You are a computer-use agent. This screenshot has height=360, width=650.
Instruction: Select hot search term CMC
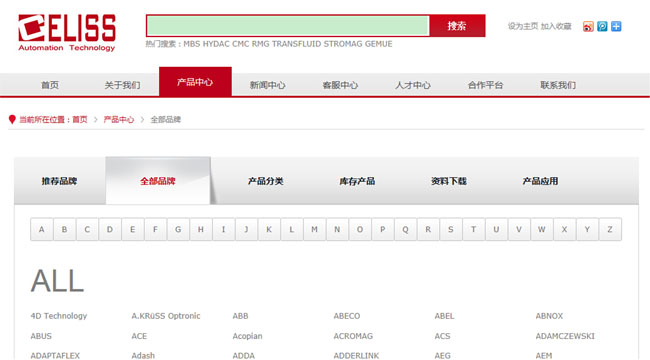(x=240, y=44)
